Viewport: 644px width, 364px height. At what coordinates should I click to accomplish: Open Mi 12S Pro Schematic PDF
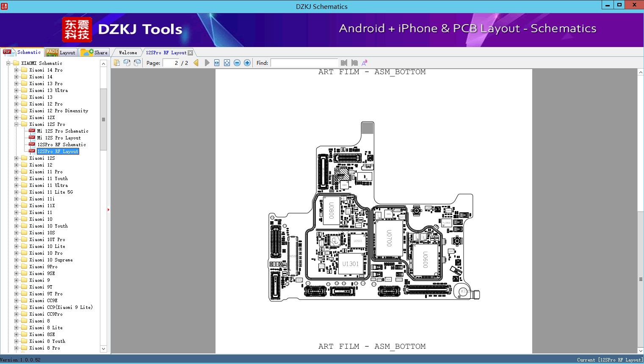point(63,131)
